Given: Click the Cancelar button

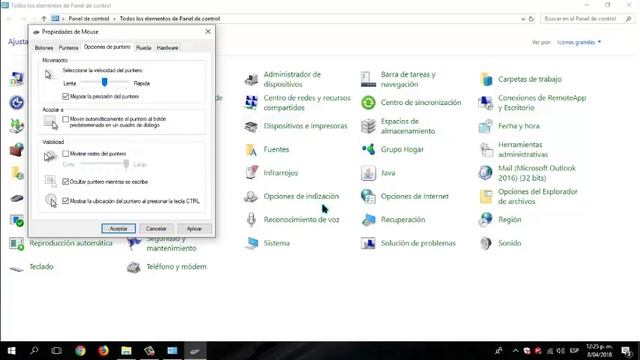Looking at the screenshot, I should point(156,229).
